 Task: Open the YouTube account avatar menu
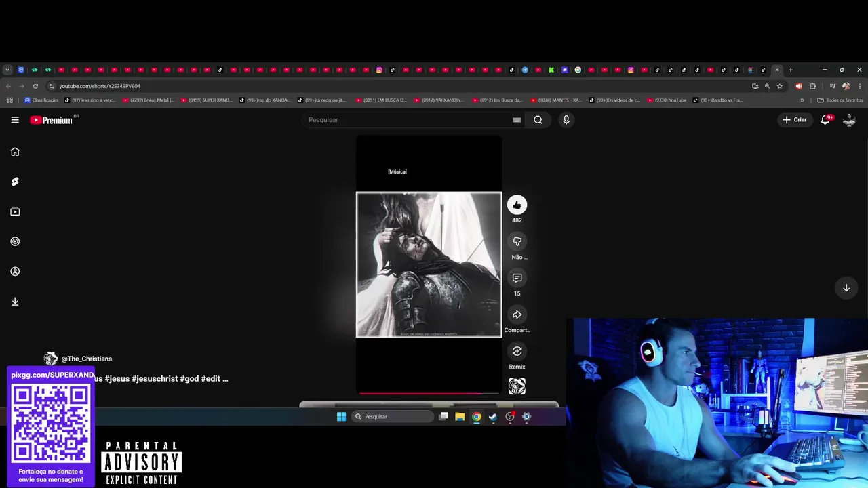[x=849, y=120]
